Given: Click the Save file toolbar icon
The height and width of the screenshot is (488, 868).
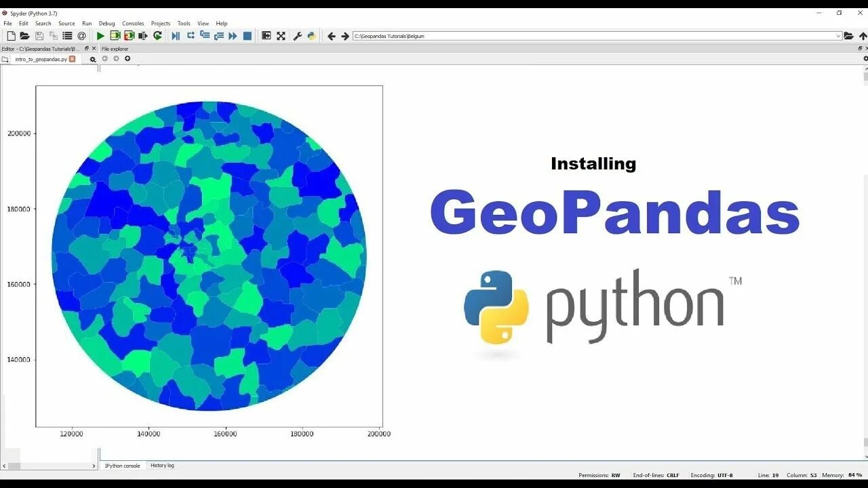Looking at the screenshot, I should click(39, 36).
